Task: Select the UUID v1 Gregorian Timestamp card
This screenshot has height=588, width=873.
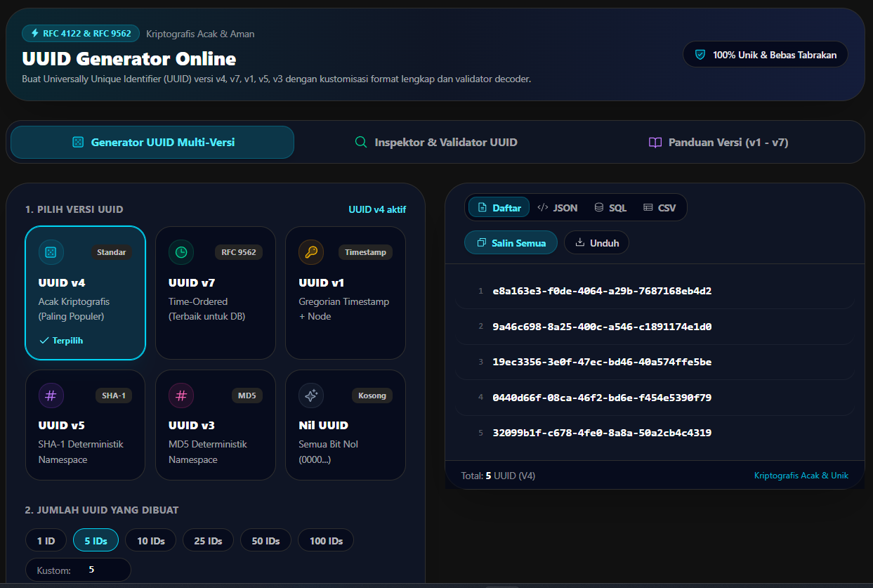Action: (x=346, y=292)
